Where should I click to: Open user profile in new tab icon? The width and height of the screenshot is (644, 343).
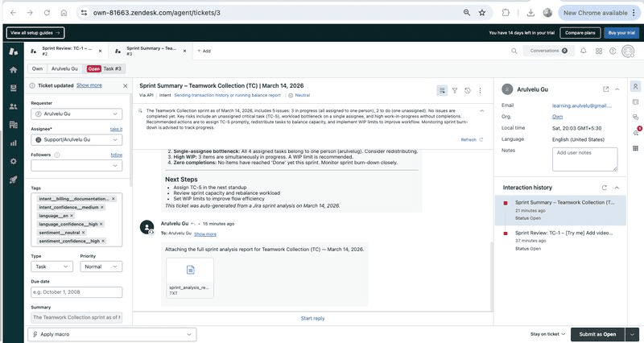pyautogui.click(x=606, y=89)
